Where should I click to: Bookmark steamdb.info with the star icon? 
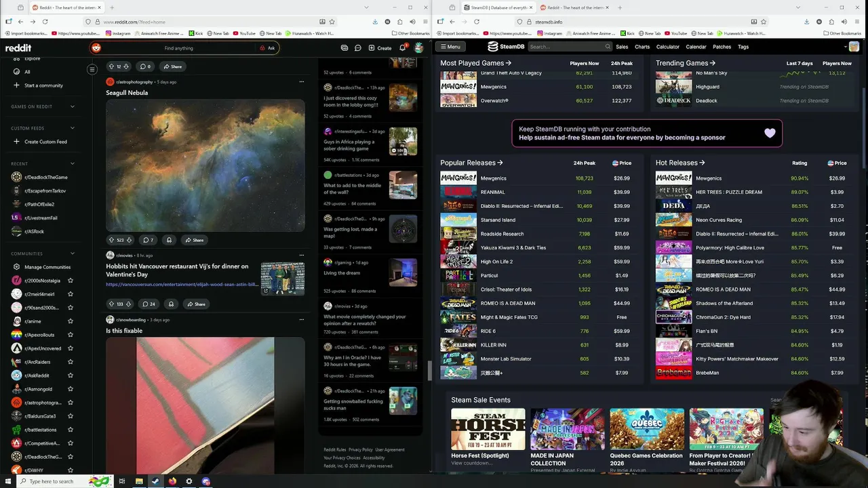click(764, 22)
